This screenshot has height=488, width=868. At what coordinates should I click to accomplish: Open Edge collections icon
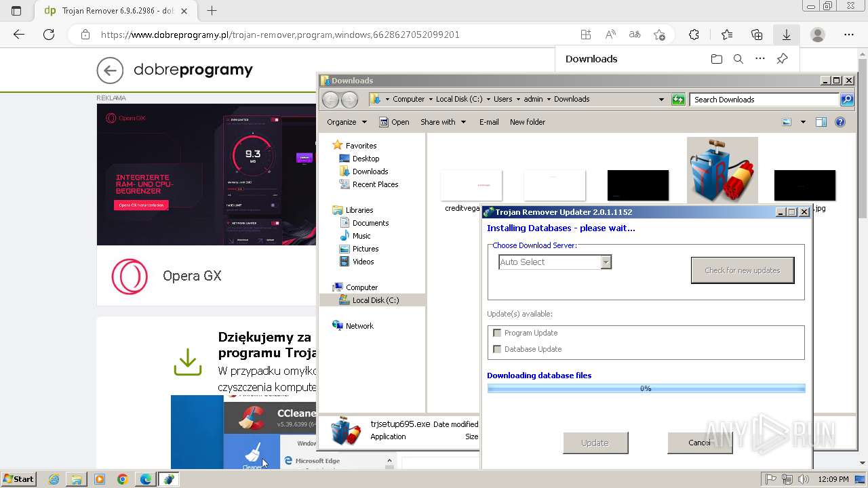[x=757, y=35]
